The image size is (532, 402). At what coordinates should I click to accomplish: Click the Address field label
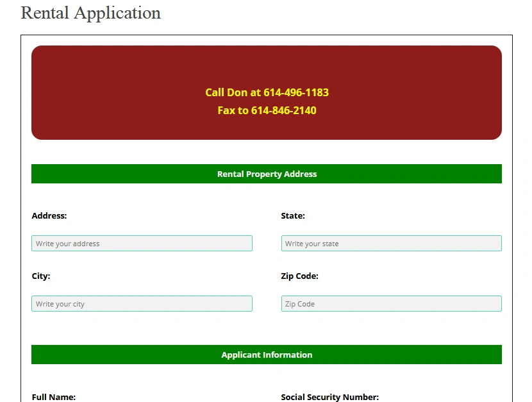(x=49, y=216)
